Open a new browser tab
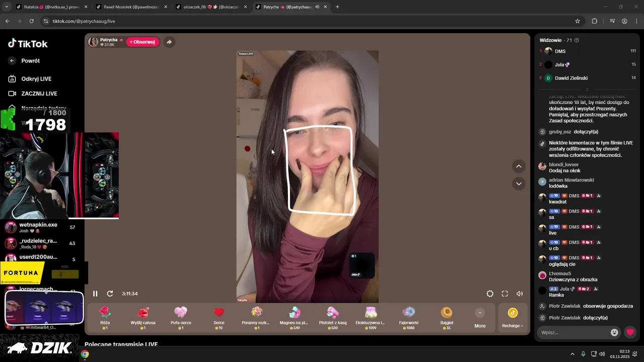The height and width of the screenshot is (362, 644). point(337,7)
